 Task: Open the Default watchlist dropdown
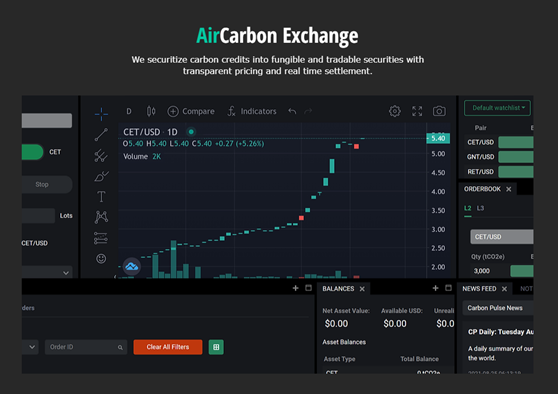click(x=497, y=108)
